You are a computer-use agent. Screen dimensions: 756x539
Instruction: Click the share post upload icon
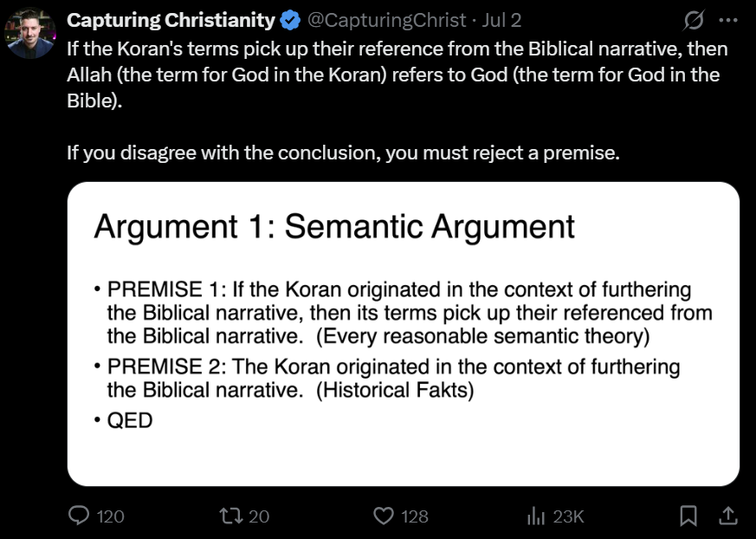click(x=727, y=516)
